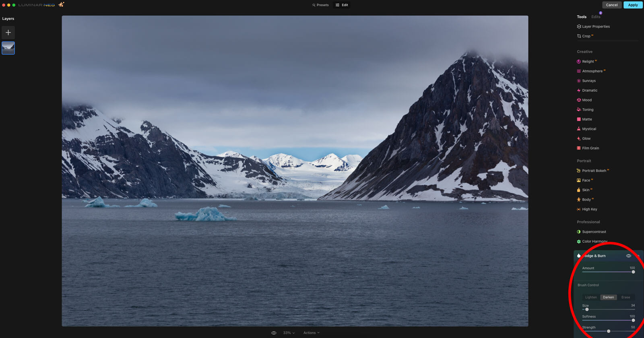Viewport: 644px width, 338px height.
Task: Open the Sunrays tool
Action: tap(588, 81)
